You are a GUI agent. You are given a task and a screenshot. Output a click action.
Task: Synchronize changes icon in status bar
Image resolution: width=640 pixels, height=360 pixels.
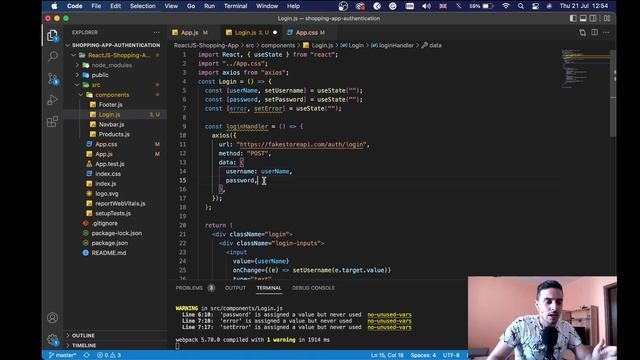(87, 355)
